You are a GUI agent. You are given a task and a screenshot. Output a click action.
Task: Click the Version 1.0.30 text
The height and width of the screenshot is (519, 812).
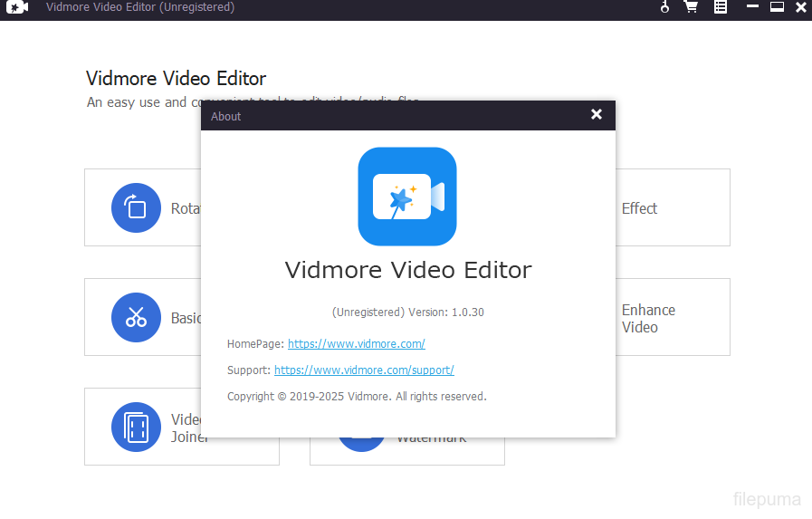click(x=407, y=312)
